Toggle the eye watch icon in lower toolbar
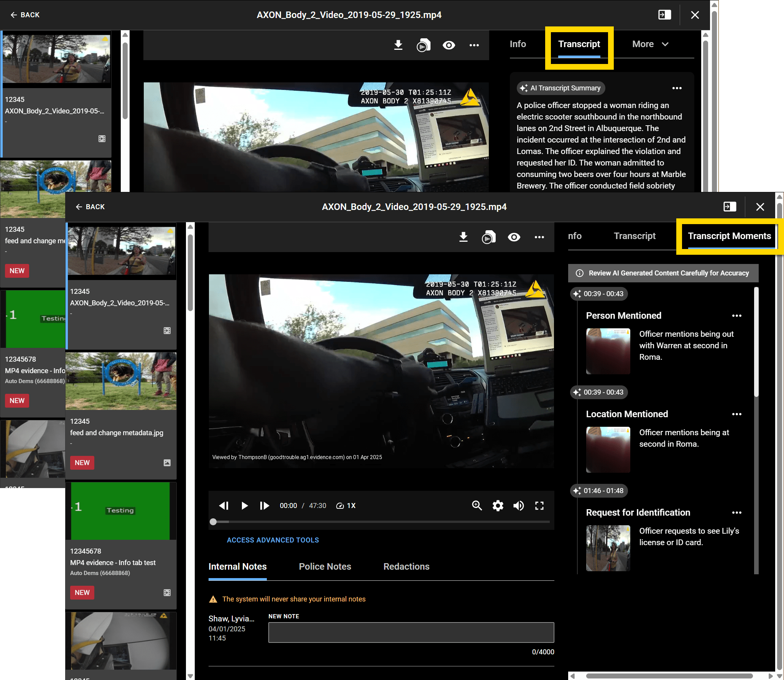 (514, 237)
